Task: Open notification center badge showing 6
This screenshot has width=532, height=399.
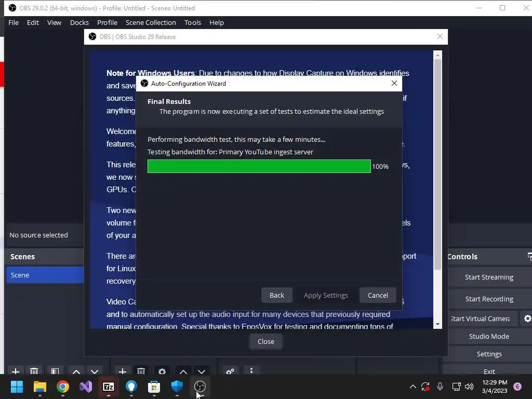Action: pos(517,387)
